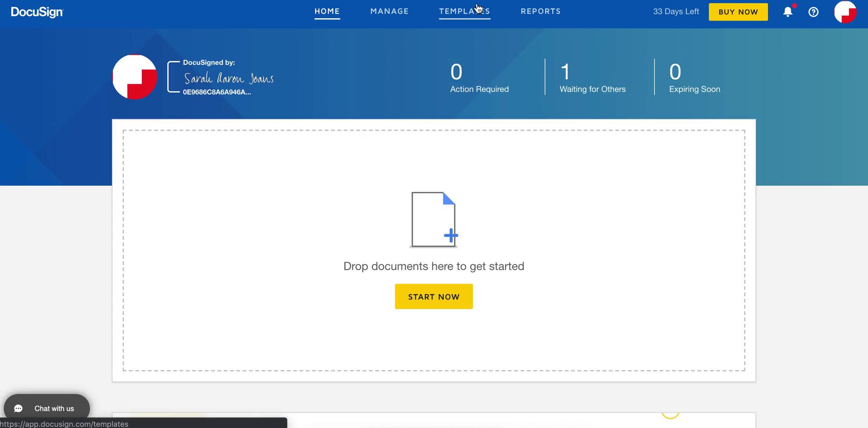Viewport: 868px width, 428px height.
Task: Click the Sarah Aaron Joans signature
Action: [229, 78]
